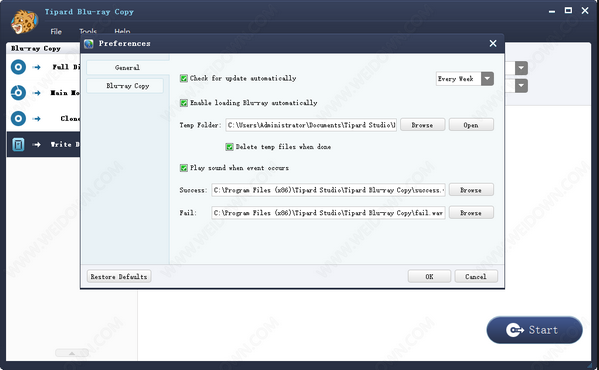
Task: Click arrow icon beside Clone
Action: click(x=37, y=119)
